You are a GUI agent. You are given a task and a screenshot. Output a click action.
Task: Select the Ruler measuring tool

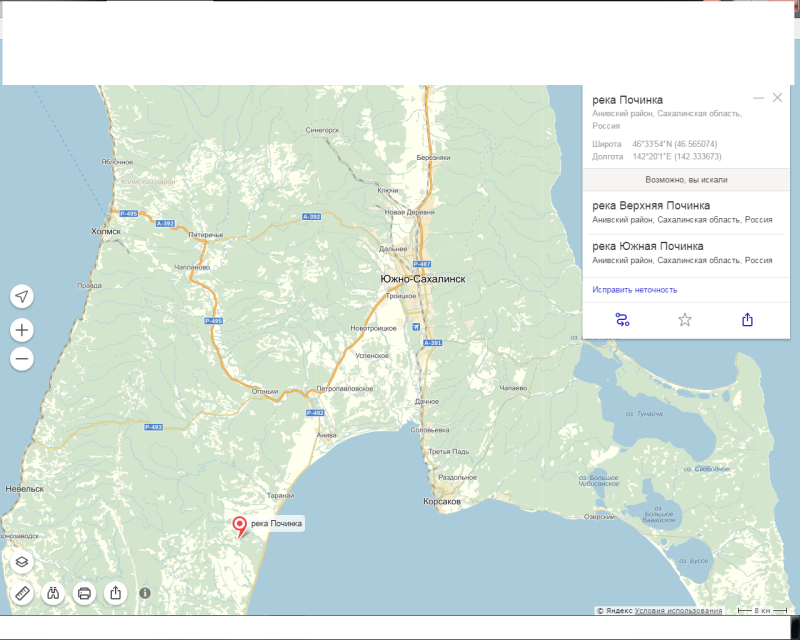(22, 591)
